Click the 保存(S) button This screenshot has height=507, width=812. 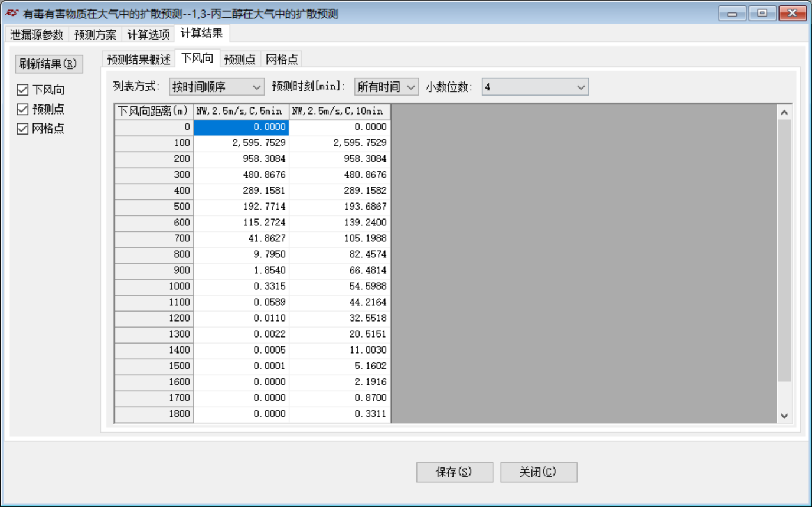[454, 472]
